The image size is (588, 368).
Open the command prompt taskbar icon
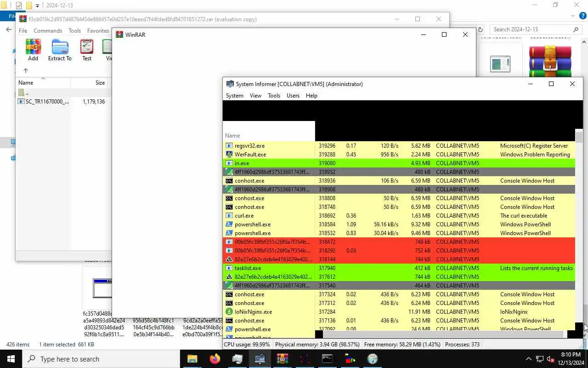(x=327, y=359)
